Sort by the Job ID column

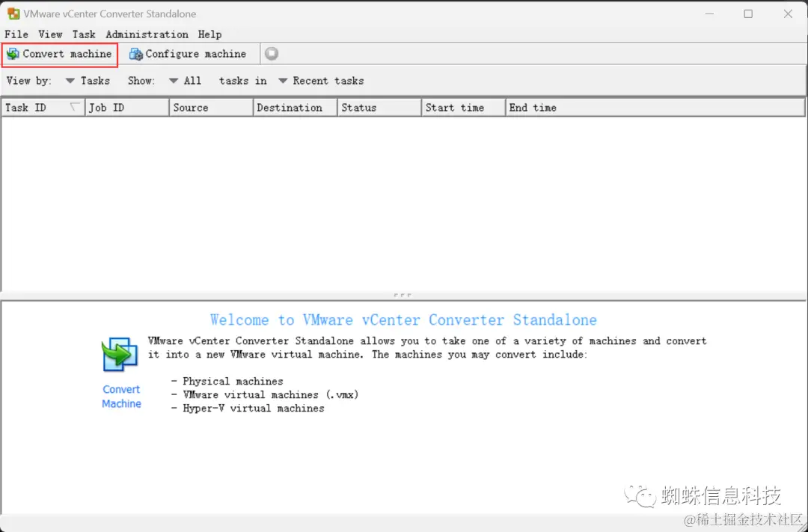pos(127,108)
